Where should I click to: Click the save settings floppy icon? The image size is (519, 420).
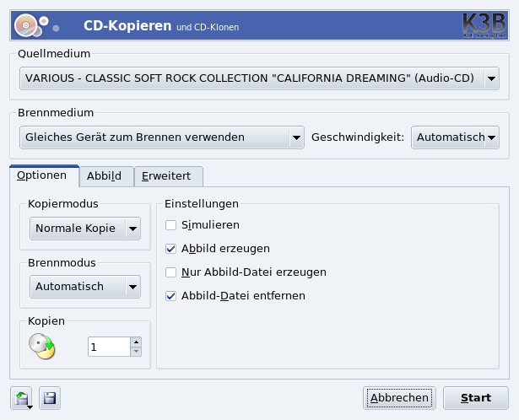click(x=49, y=397)
